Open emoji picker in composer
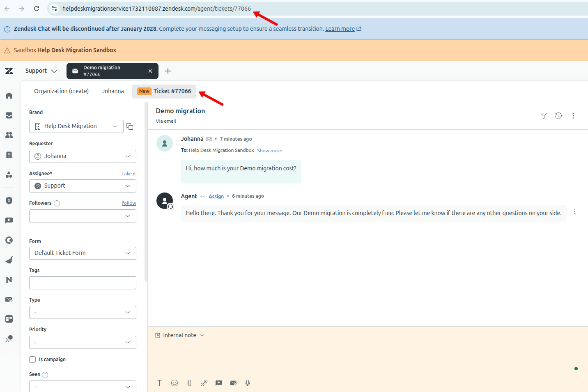This screenshot has height=392, width=588. point(175,383)
